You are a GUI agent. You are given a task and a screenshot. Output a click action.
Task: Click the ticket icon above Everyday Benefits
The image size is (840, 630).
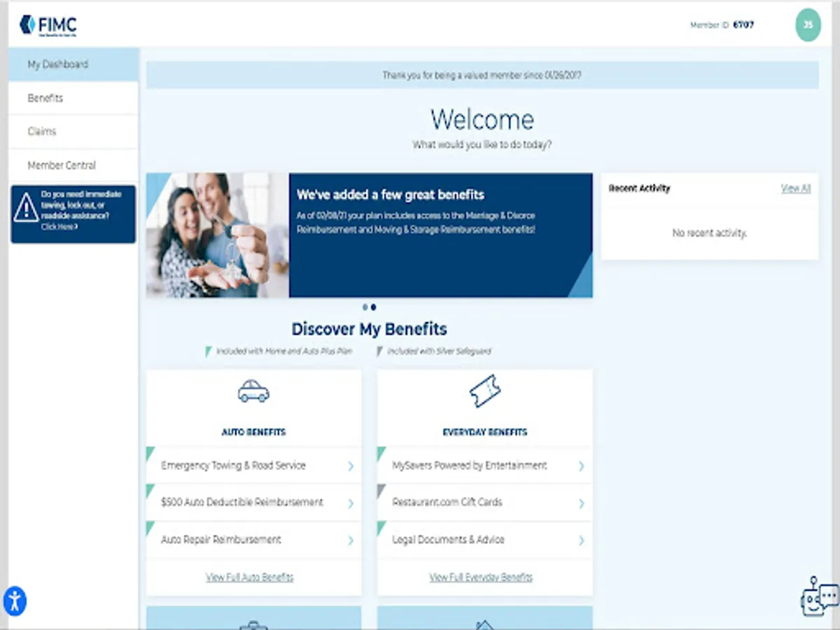point(484,391)
